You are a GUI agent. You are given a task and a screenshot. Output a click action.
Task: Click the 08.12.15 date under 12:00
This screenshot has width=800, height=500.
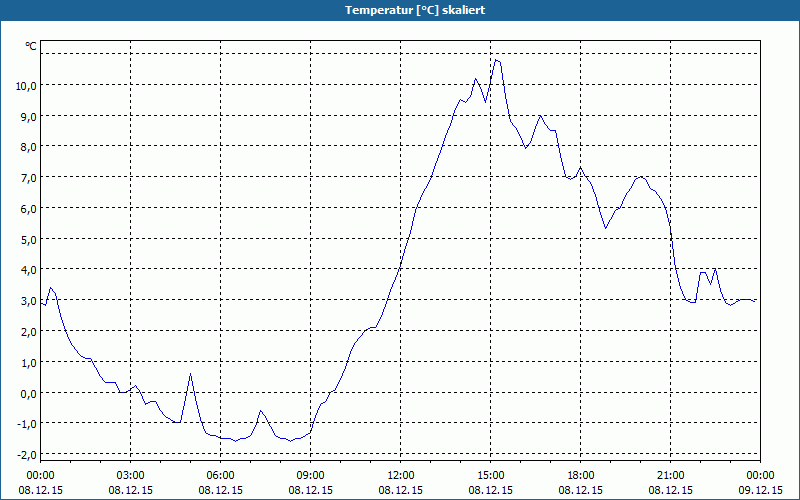click(401, 490)
